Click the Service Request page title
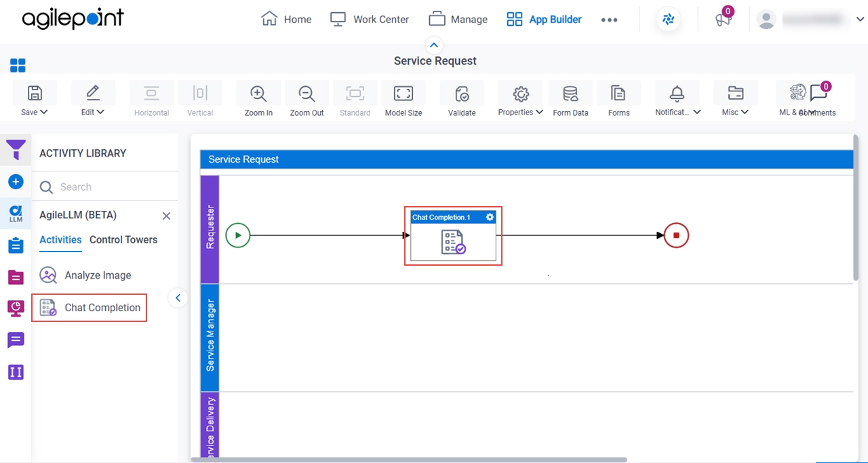868x463 pixels. 435,61
